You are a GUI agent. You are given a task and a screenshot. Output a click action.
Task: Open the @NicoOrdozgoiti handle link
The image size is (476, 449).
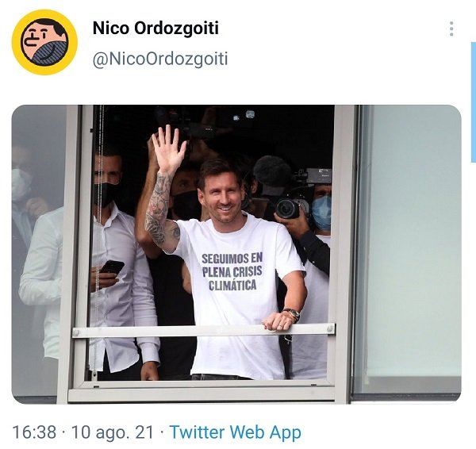(x=160, y=59)
